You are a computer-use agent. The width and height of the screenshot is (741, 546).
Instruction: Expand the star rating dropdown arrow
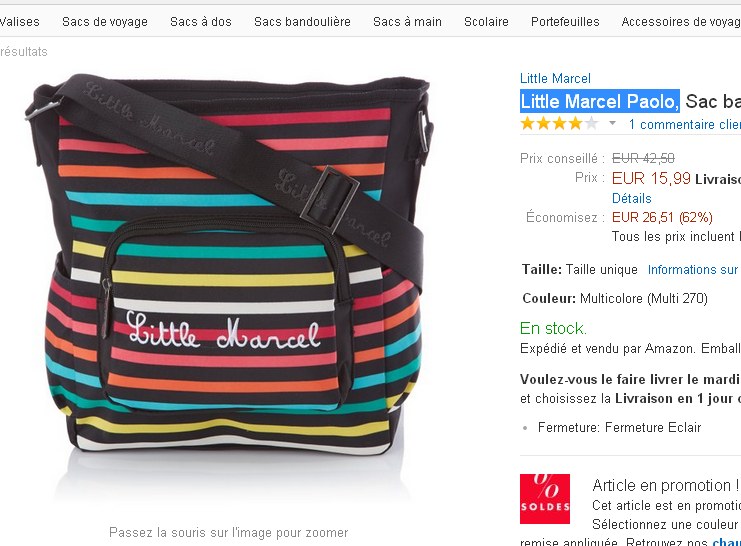[612, 123]
